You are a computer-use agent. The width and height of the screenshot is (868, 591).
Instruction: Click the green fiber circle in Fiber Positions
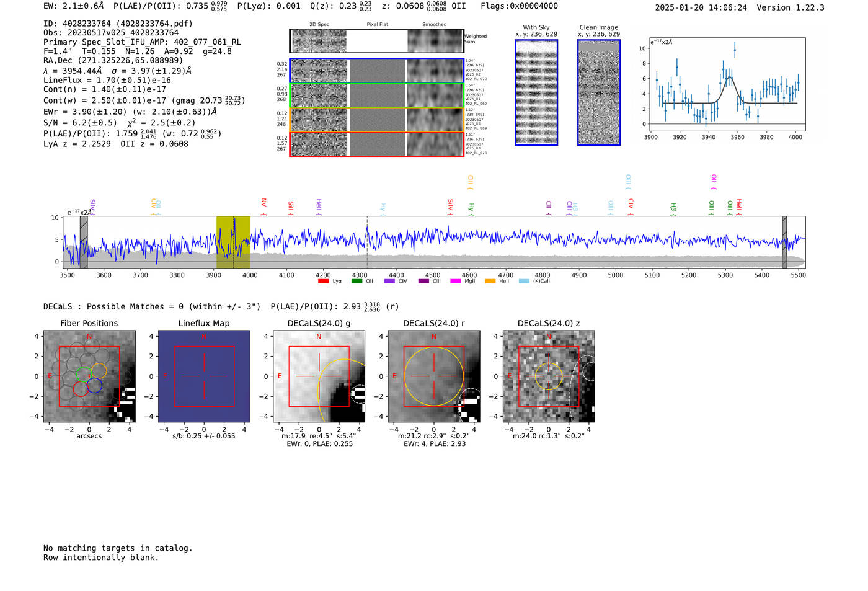pyautogui.click(x=84, y=374)
